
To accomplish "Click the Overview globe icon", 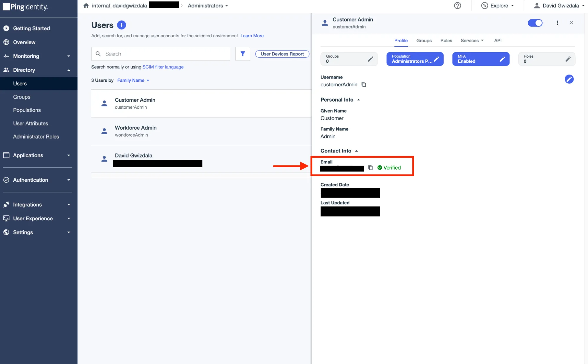I will pyautogui.click(x=6, y=42).
